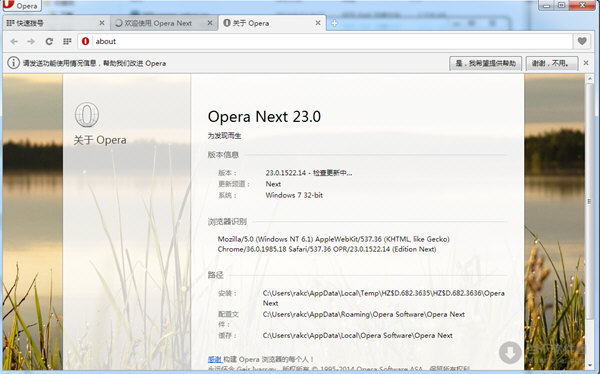Select version text 23.0.1522.14

(x=286, y=173)
